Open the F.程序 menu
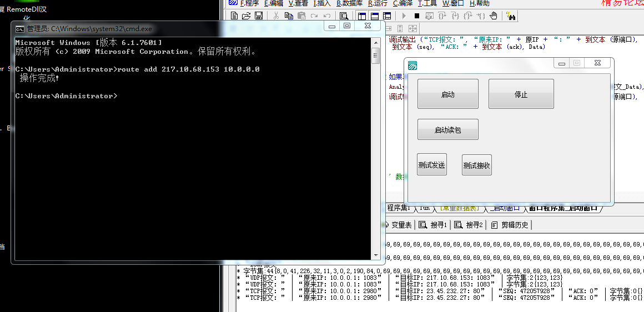The image size is (644, 312). pos(249,3)
